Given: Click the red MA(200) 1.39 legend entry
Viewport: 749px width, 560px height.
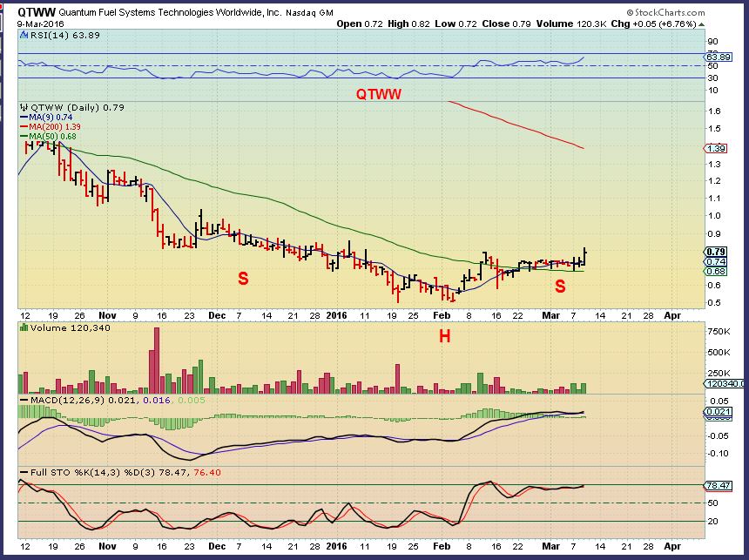Looking at the screenshot, I should (51, 126).
